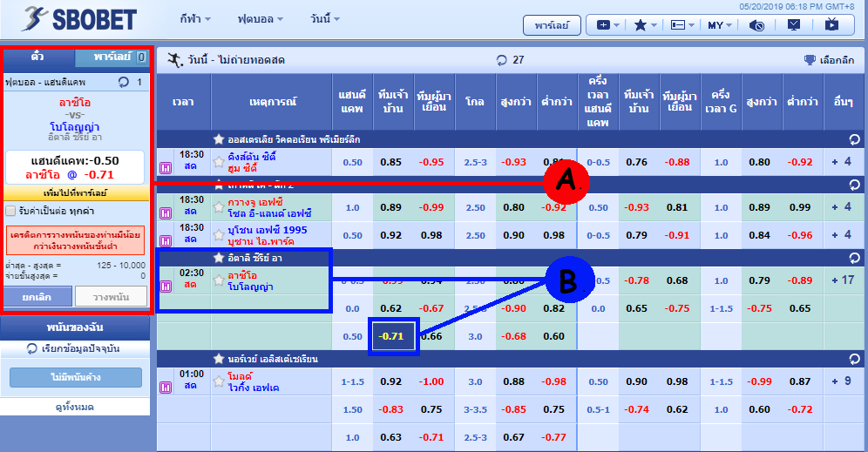Click the SBOBET logo

78,19
